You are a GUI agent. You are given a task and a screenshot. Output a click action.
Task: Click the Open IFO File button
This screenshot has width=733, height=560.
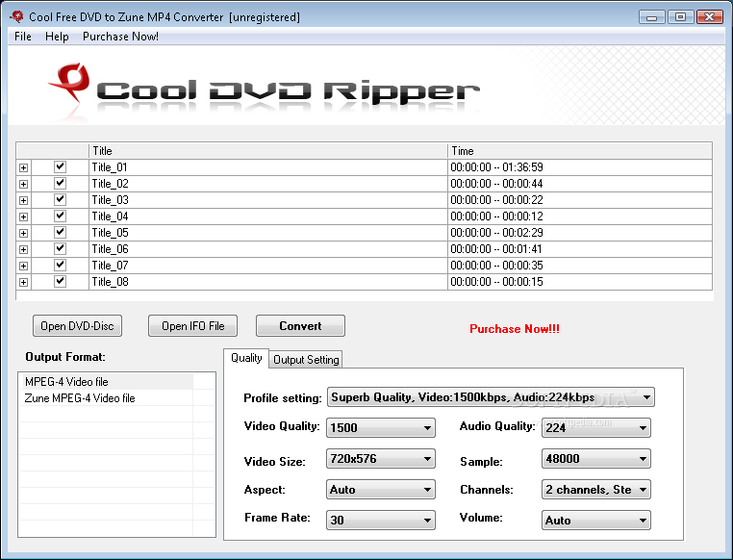point(192,326)
